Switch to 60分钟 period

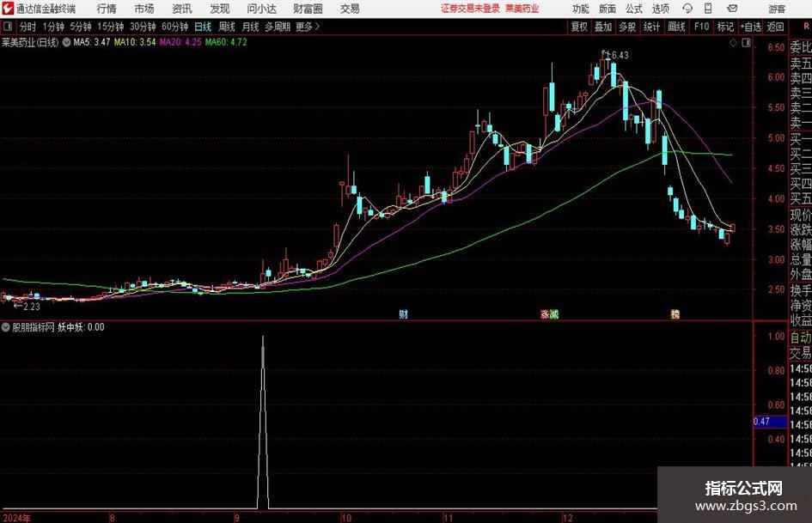[174, 27]
